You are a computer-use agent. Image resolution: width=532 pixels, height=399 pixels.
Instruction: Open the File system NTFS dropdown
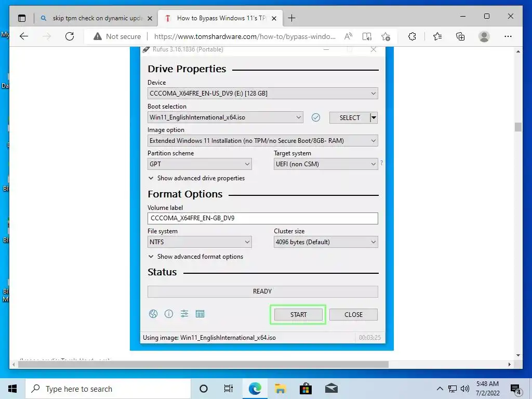pos(199,242)
